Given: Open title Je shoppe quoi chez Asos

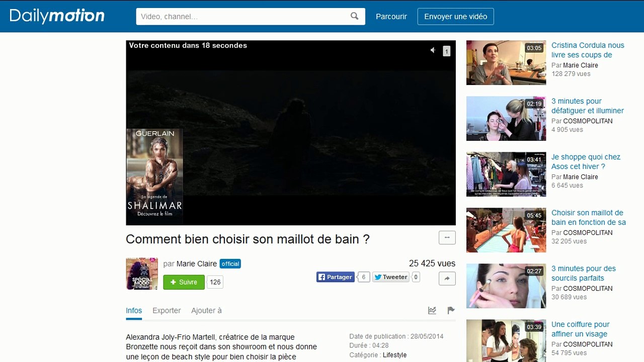Looking at the screenshot, I should 586,161.
